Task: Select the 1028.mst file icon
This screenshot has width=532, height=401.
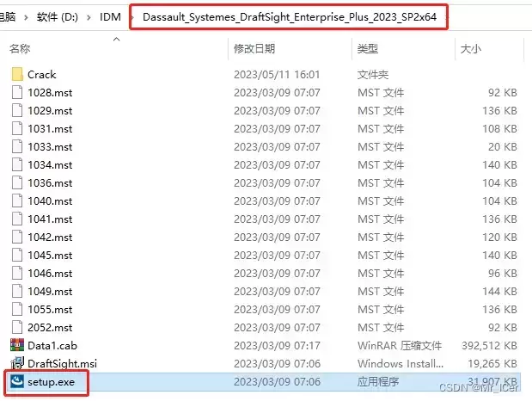Action: coord(17,92)
